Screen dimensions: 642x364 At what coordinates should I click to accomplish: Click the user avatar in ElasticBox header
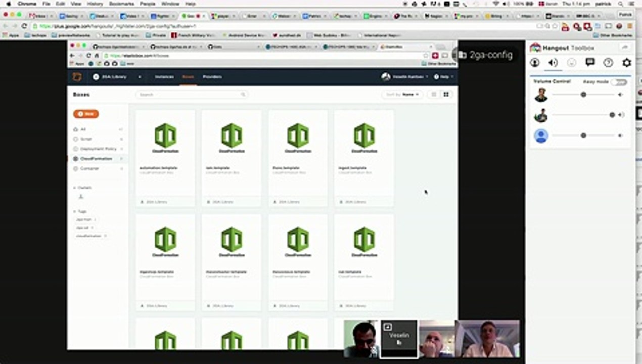pos(386,77)
